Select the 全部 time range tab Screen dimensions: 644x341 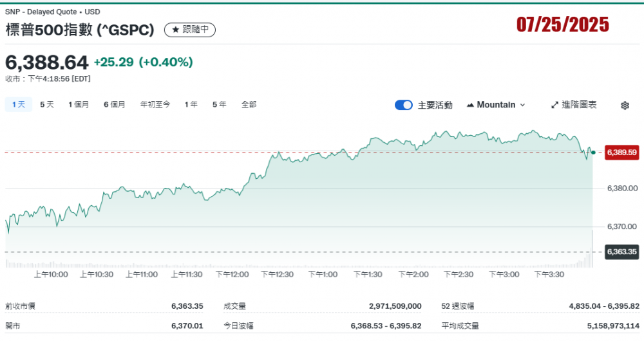tap(249, 104)
